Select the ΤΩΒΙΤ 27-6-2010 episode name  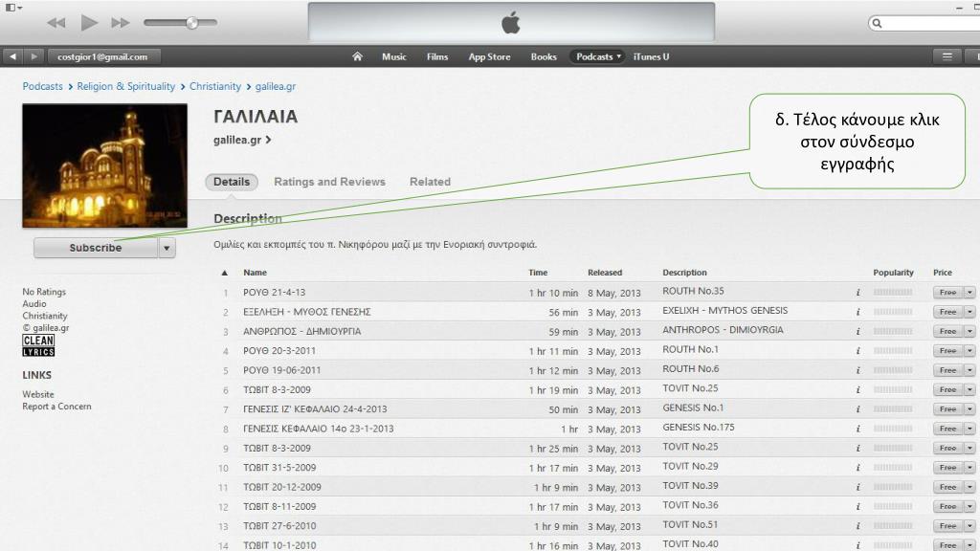(x=279, y=526)
